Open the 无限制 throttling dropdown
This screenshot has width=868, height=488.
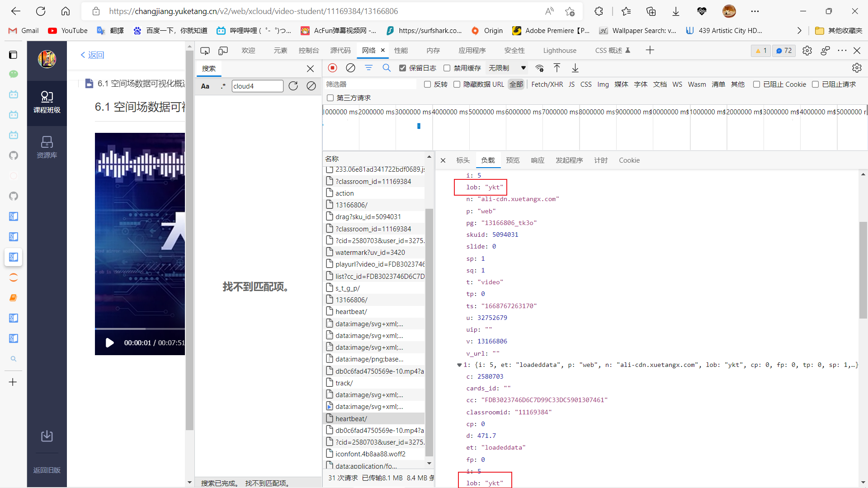(506, 68)
